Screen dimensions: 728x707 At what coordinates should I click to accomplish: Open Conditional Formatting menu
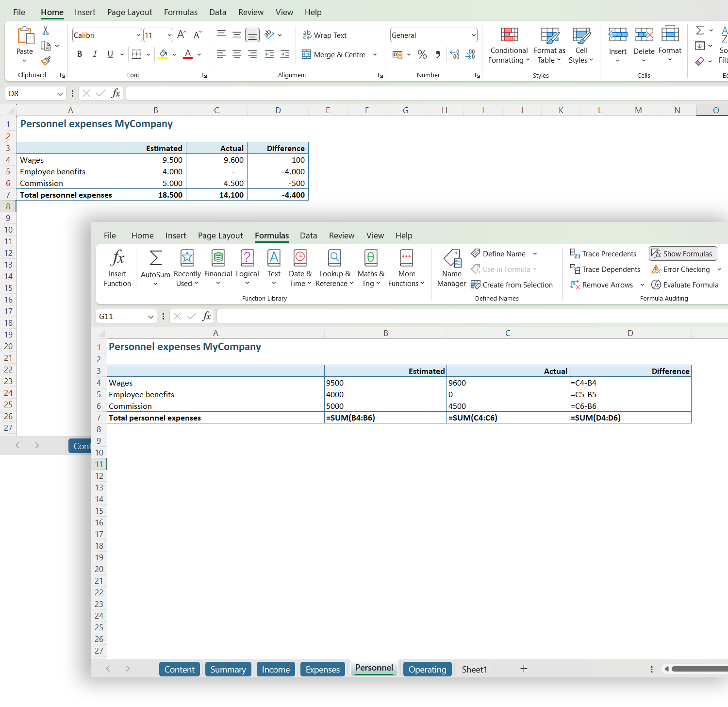click(509, 46)
